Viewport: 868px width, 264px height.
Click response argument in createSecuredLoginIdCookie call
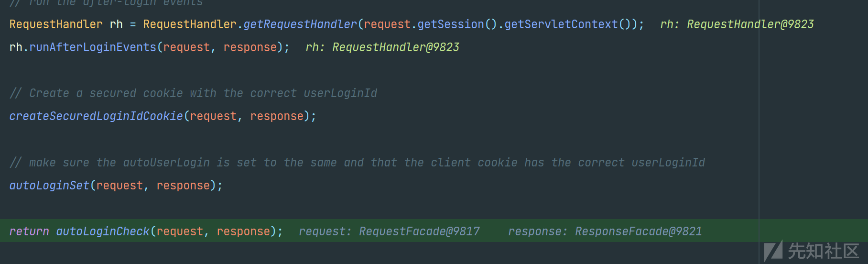277,116
